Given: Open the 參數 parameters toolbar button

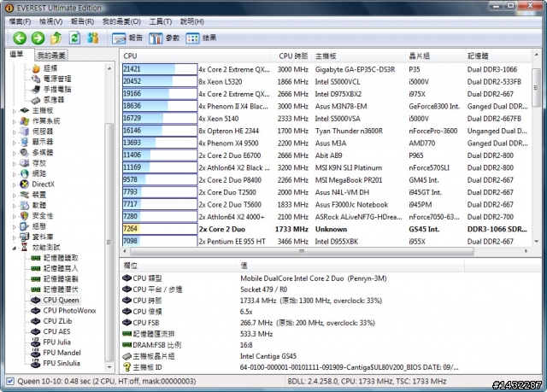Looking at the screenshot, I should tap(164, 38).
